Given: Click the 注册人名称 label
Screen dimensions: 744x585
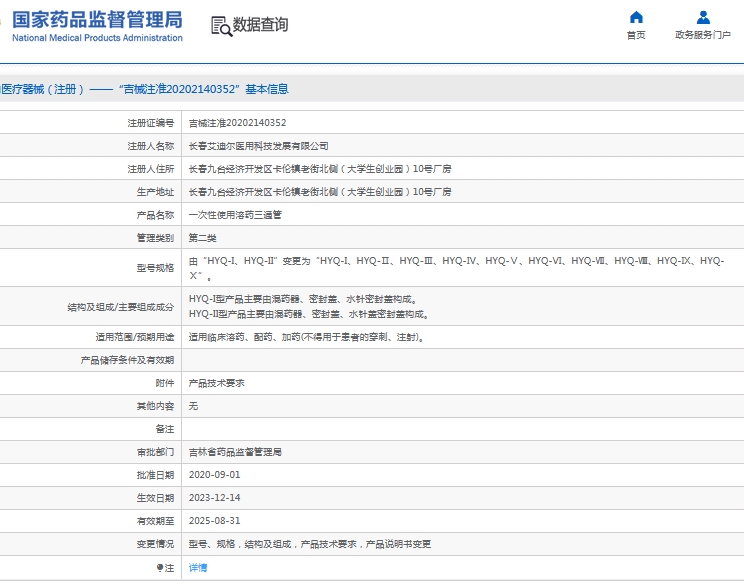Looking at the screenshot, I should (151, 146).
